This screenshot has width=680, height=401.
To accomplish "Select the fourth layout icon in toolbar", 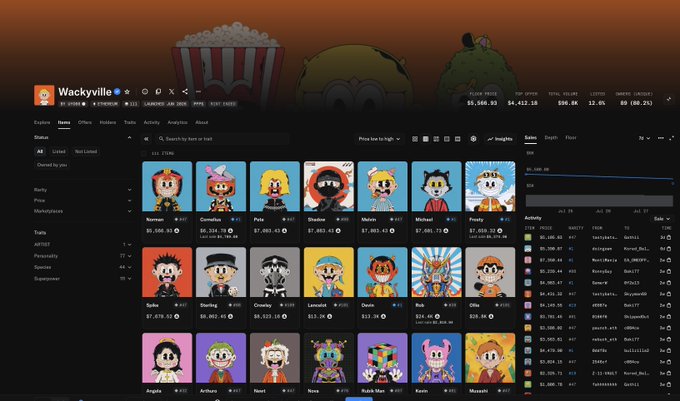I will [447, 139].
